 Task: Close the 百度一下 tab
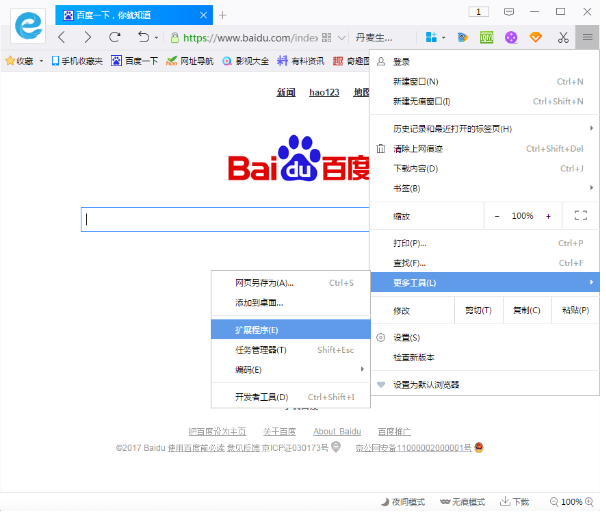tap(203, 15)
